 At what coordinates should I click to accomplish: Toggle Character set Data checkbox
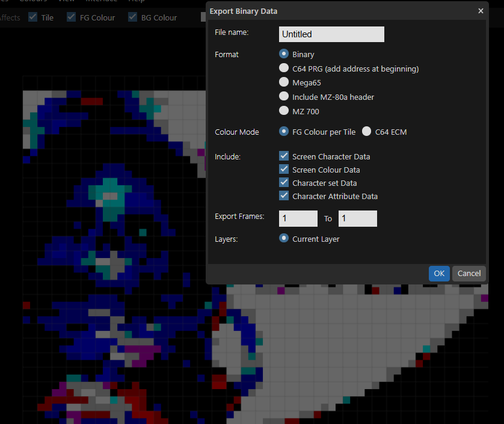coord(284,182)
